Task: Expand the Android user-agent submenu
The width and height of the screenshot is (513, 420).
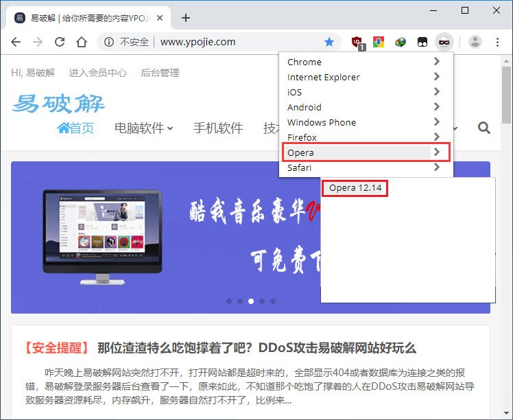Action: (x=365, y=107)
